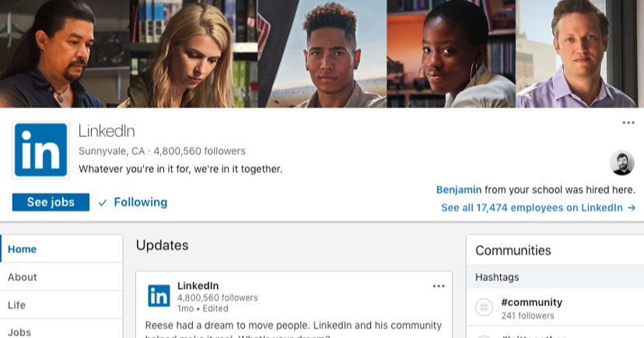Click the post text about Reese's dream
This screenshot has width=644, height=338.
pos(294,329)
